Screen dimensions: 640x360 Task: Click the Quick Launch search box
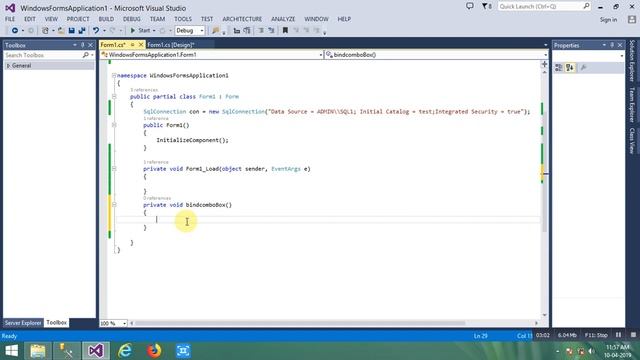pyautogui.click(x=544, y=7)
